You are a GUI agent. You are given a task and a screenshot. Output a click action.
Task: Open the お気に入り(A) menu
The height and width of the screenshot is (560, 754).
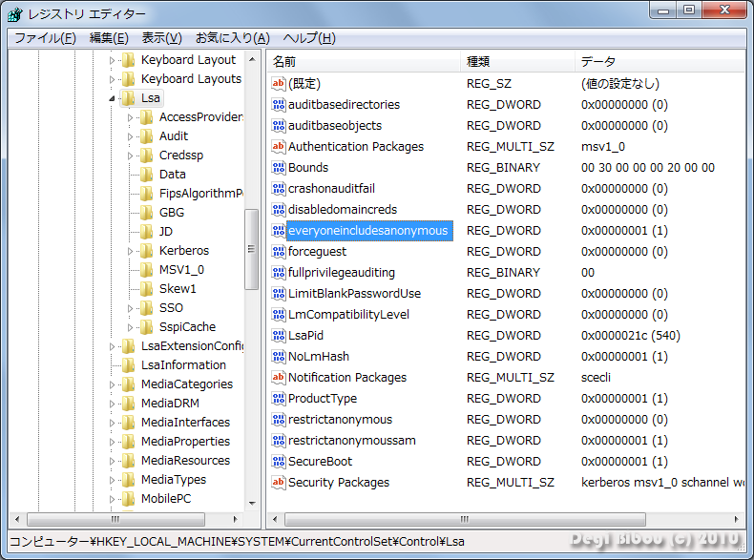point(232,38)
